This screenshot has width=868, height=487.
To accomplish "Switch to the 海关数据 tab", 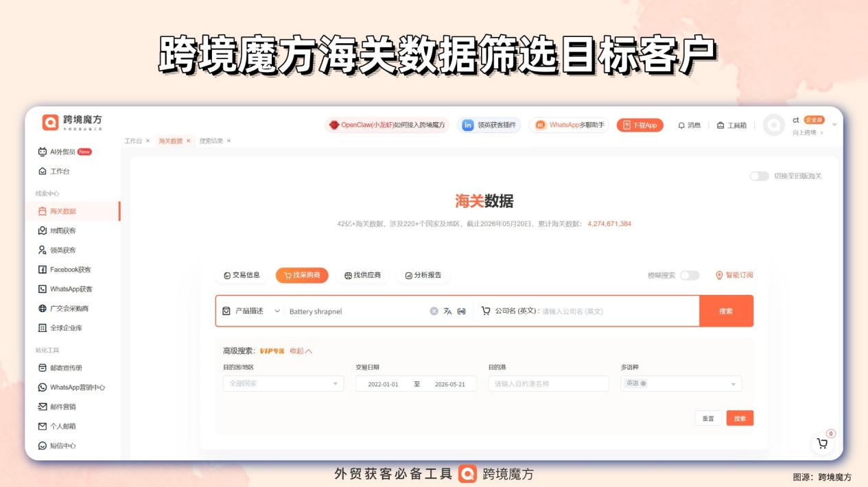I will 171,141.
